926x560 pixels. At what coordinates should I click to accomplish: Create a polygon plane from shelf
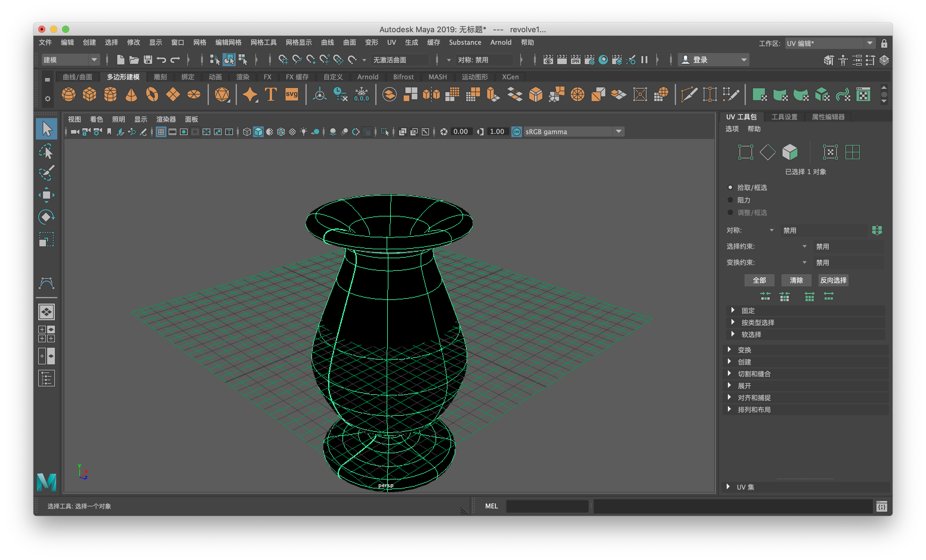[173, 94]
